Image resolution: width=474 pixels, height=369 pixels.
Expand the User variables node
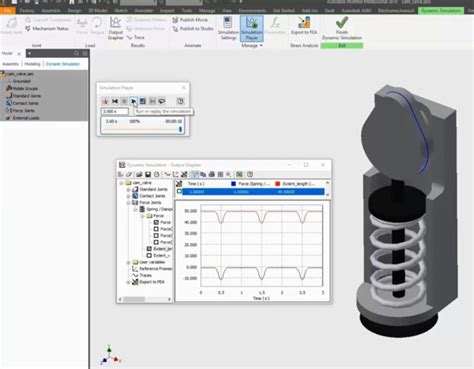[128, 262]
